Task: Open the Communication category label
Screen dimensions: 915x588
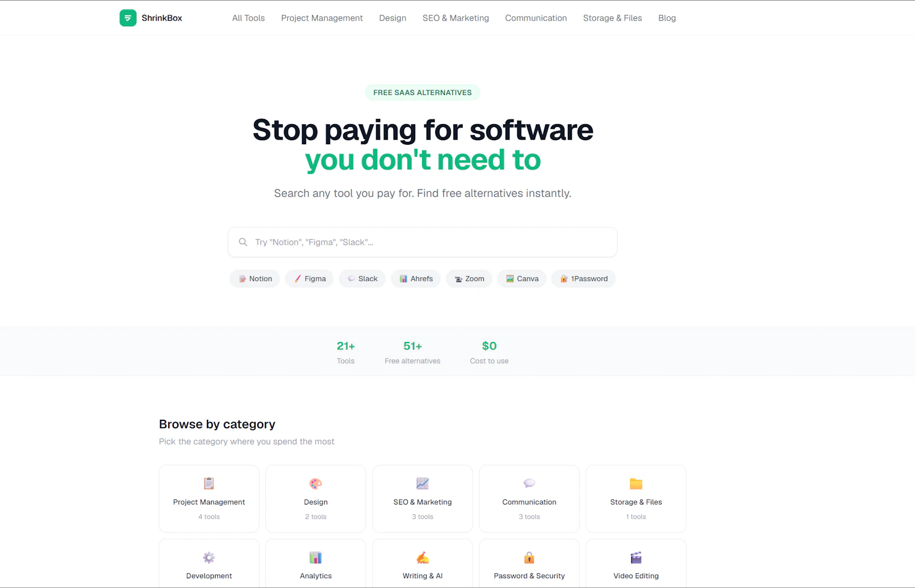Action: (x=530, y=502)
